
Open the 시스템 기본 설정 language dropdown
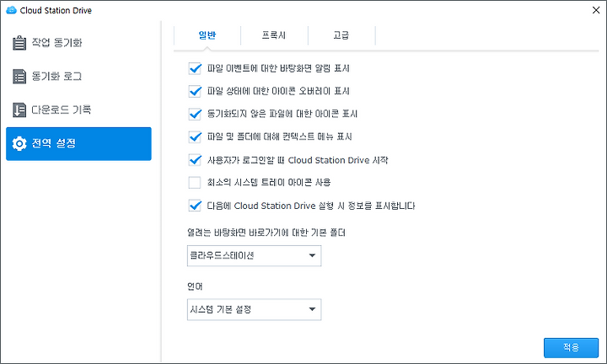click(254, 309)
